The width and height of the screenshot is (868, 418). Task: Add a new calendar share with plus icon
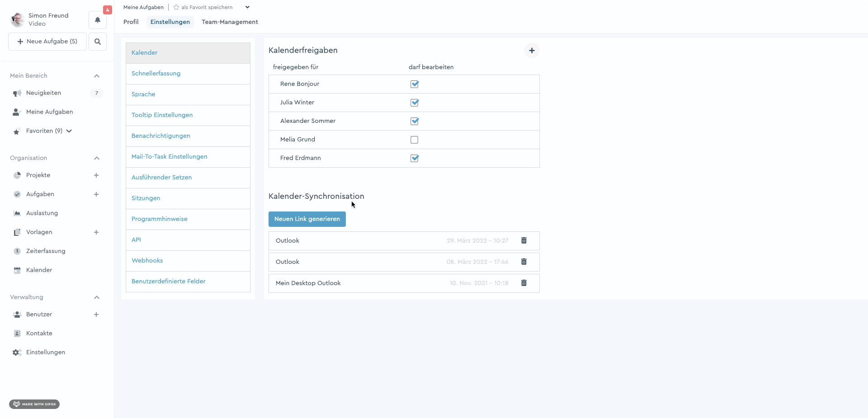coord(532,51)
